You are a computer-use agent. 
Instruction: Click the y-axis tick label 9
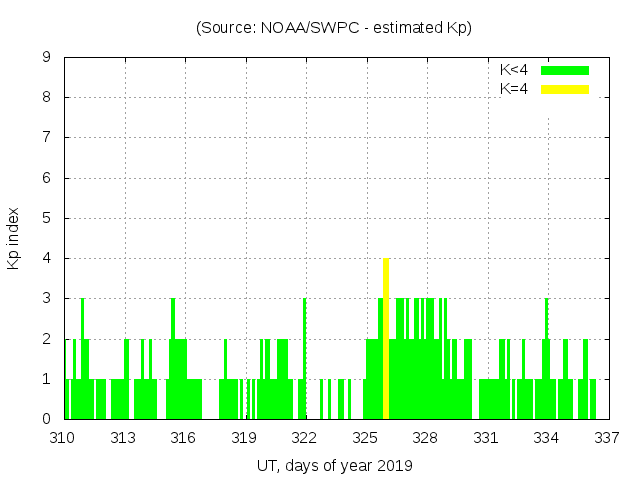[x=46, y=58]
